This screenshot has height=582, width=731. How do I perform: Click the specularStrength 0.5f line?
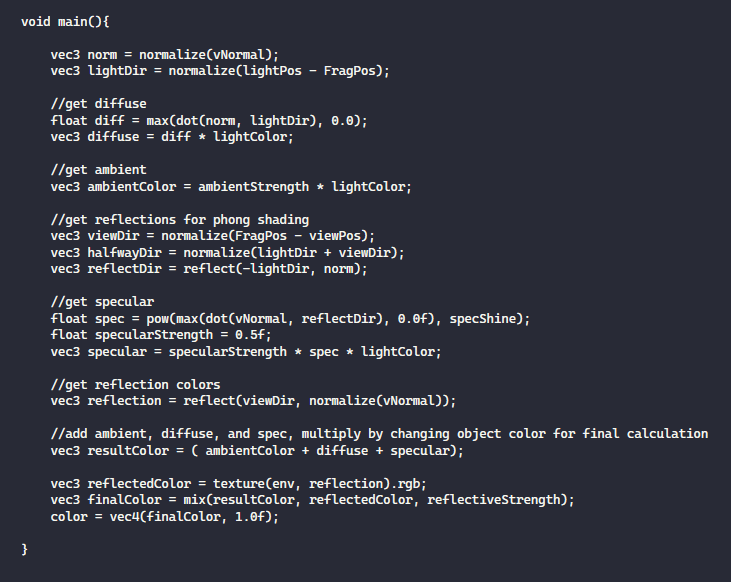[x=161, y=335]
